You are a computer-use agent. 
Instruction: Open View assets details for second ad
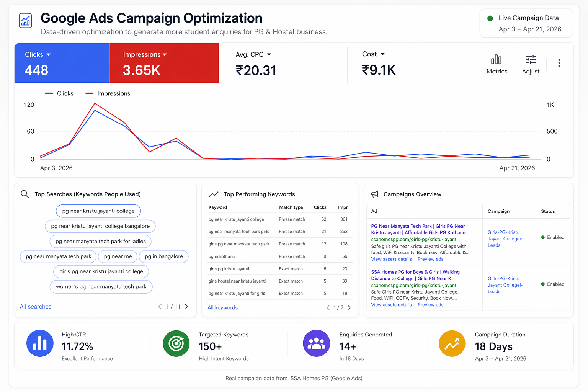pyautogui.click(x=391, y=305)
